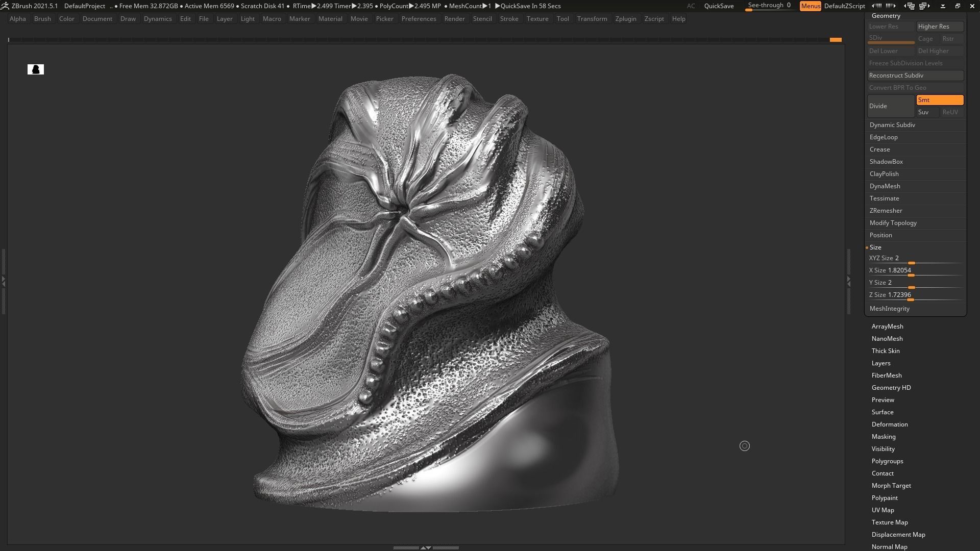Open the Material menu
Viewport: 980px width, 551px height.
tap(330, 19)
